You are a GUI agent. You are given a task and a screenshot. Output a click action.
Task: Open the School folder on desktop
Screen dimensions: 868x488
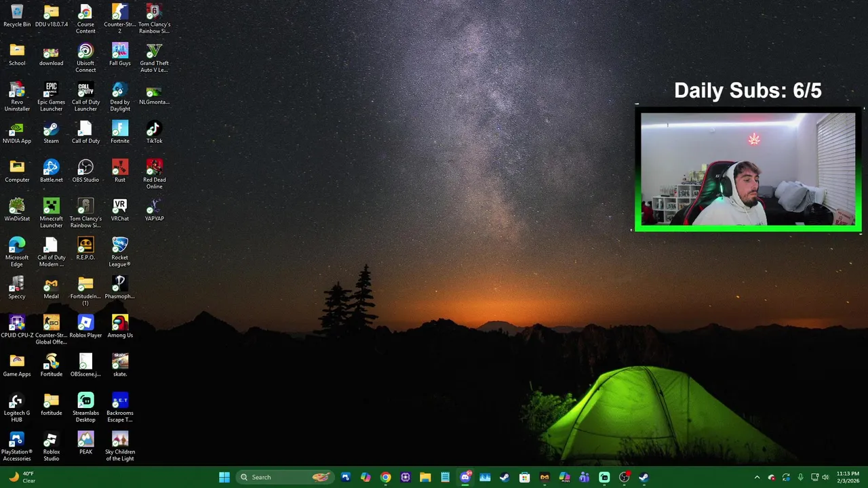click(x=17, y=55)
